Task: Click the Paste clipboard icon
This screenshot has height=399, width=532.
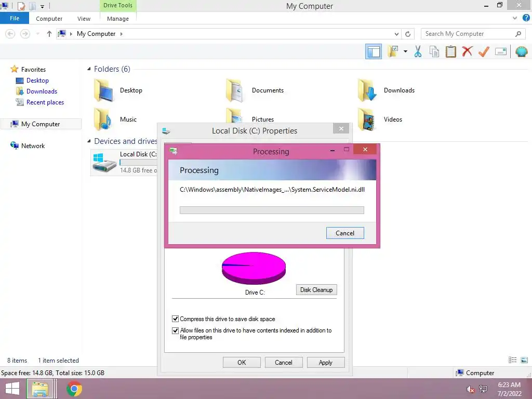Action: point(450,51)
